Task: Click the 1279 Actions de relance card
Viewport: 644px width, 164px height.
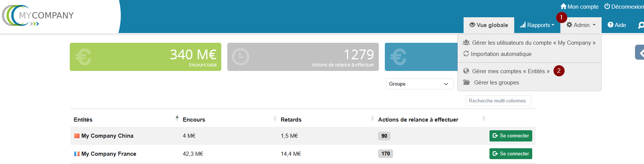Action: (x=303, y=57)
